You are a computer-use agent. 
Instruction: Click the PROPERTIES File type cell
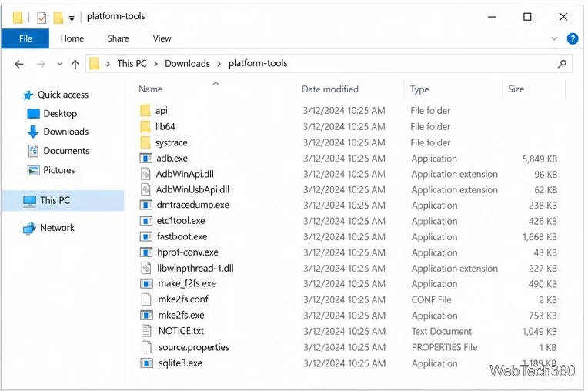pos(444,348)
